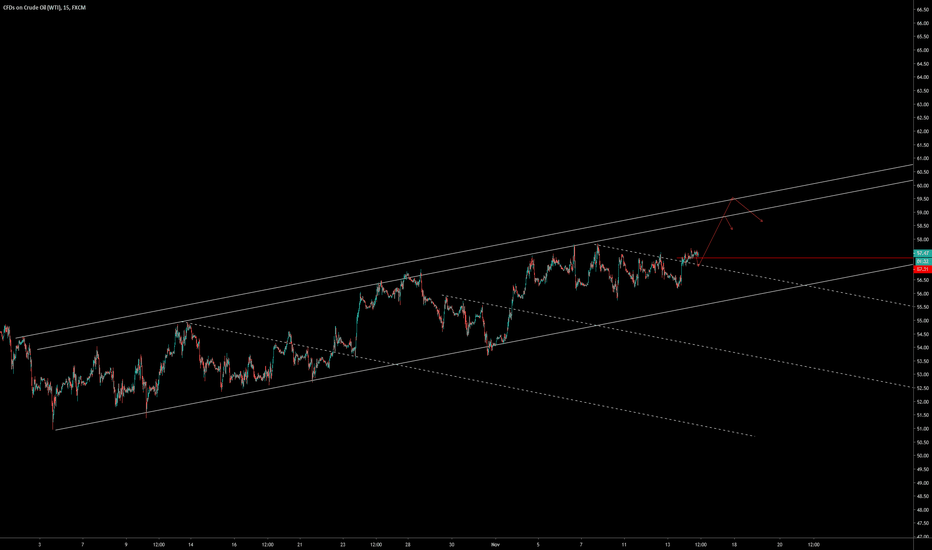Click the 11 date label on the time axis
The height and width of the screenshot is (550, 932).
[x=624, y=544]
